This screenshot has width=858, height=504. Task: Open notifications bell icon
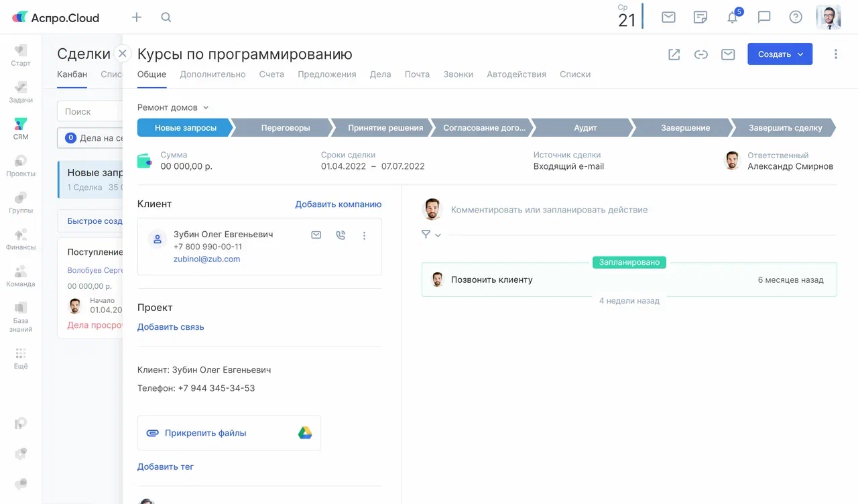click(733, 17)
